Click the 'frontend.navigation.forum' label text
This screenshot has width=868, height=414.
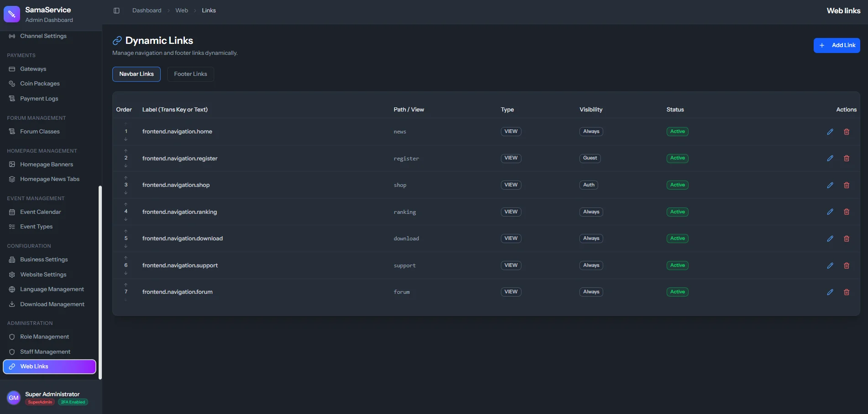177,292
